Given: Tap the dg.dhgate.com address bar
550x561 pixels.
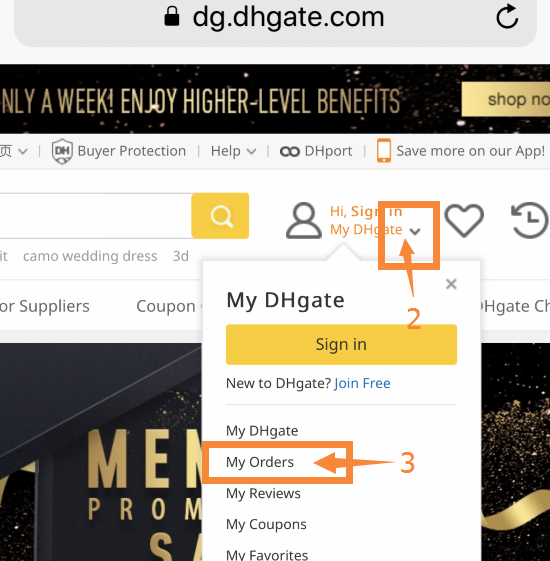Looking at the screenshot, I should pos(275,20).
